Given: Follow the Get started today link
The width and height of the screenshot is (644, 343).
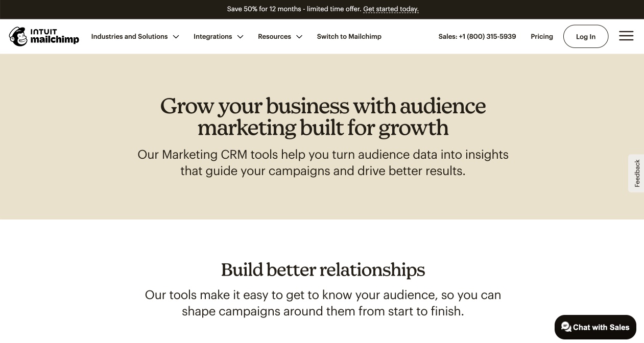Looking at the screenshot, I should coord(391,9).
